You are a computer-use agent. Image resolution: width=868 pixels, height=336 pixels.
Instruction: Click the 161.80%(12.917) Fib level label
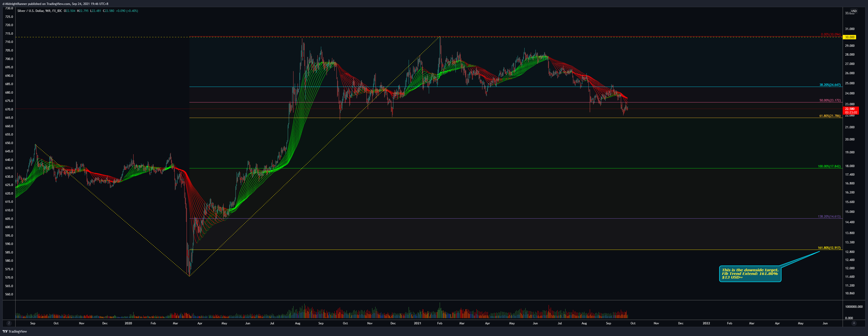829,248
